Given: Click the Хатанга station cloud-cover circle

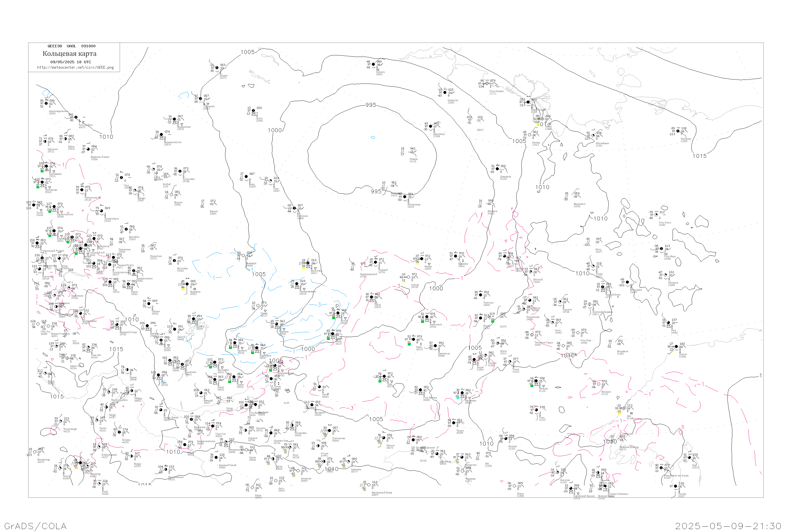Looking at the screenshot, I should click(373, 64).
